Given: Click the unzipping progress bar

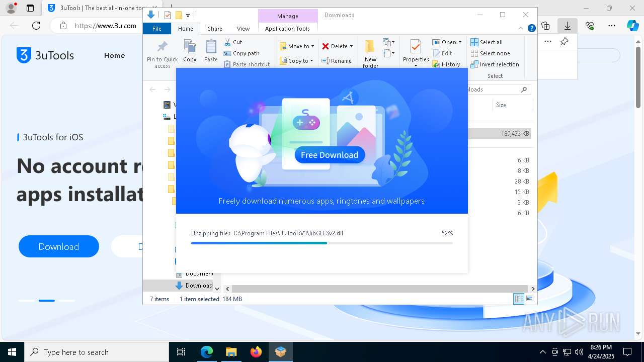Looking at the screenshot, I should (322, 243).
